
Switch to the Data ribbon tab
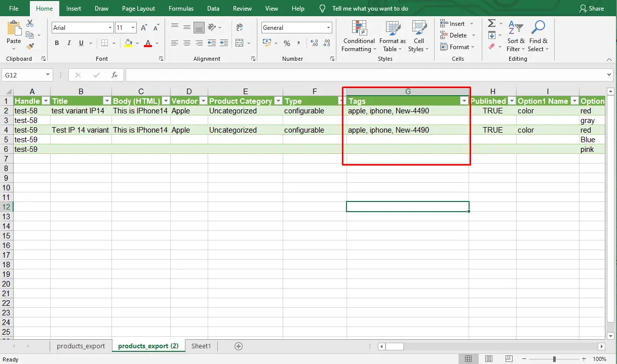(213, 8)
